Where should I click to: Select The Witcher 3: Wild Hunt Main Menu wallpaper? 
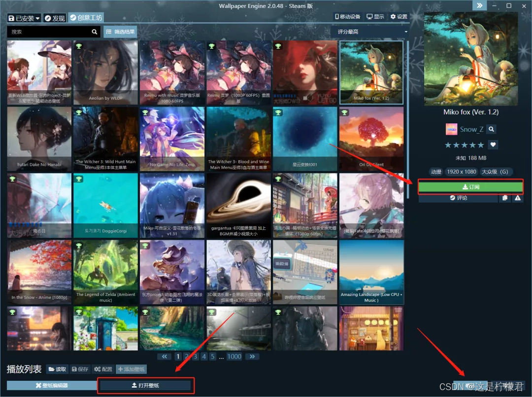pyautogui.click(x=105, y=139)
